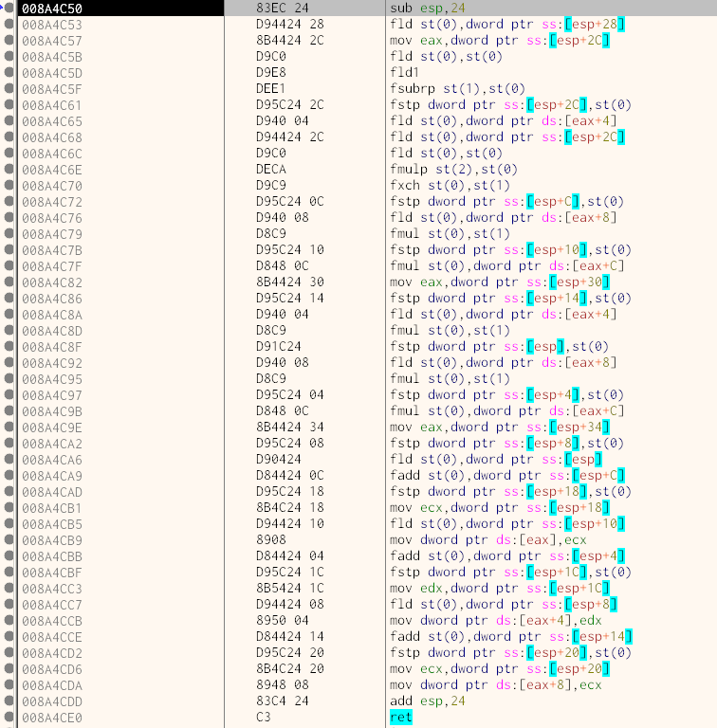Toggle breakpoint dot at address 008A4C68
Screen dimensions: 717x728
tap(9, 136)
